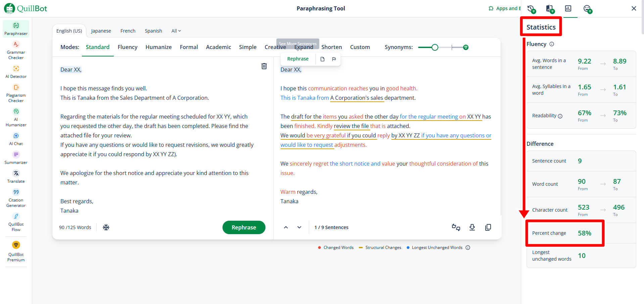Copy the sentence in the popup toolbar
Image resolution: width=644 pixels, height=304 pixels.
(323, 59)
